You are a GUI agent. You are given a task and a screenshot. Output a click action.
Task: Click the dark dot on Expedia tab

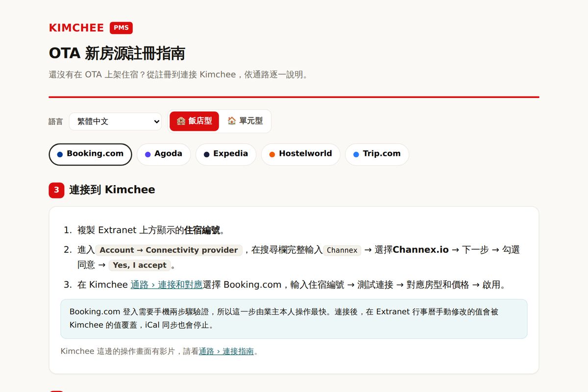[206, 154]
